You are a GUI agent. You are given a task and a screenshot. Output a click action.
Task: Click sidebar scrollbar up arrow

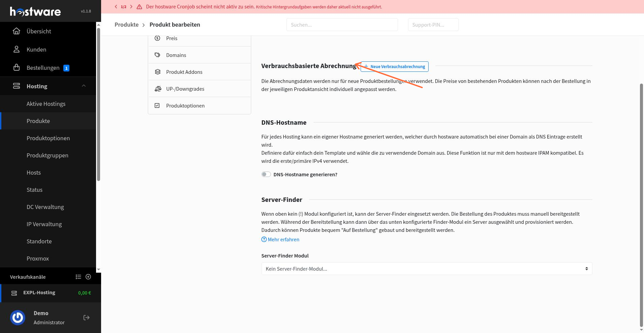point(98,24)
